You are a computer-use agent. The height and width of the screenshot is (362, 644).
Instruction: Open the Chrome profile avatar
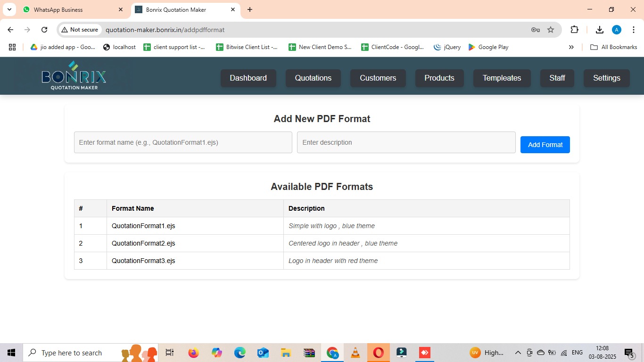pos(616,30)
